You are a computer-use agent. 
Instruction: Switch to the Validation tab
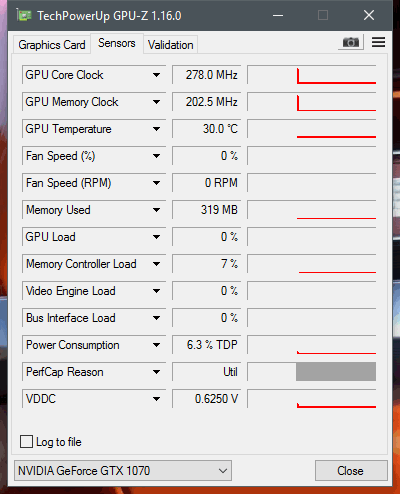(x=171, y=45)
